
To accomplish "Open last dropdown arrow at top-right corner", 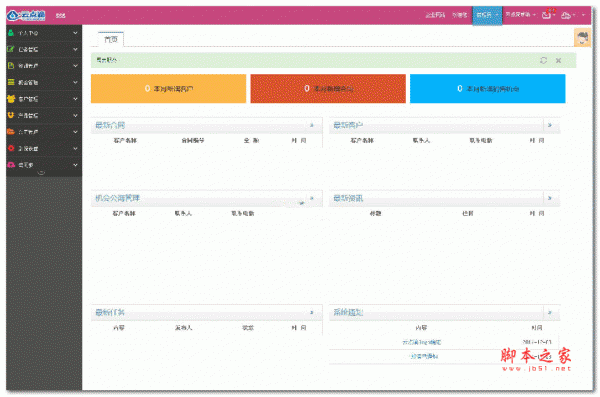I will pyautogui.click(x=584, y=15).
